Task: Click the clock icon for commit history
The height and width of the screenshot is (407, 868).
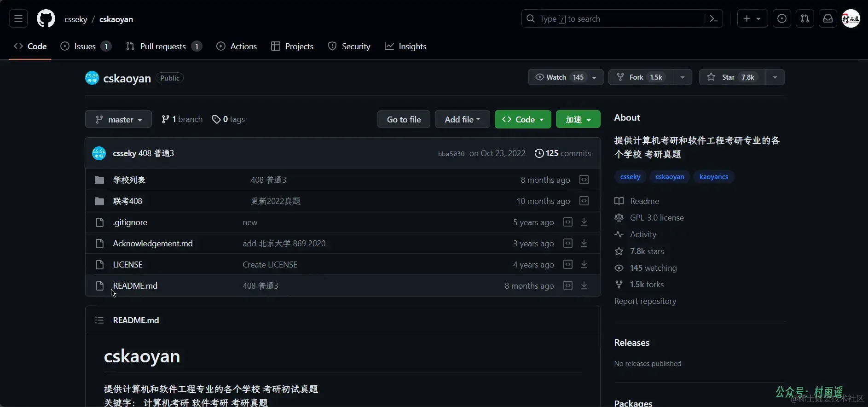Action: click(x=539, y=153)
